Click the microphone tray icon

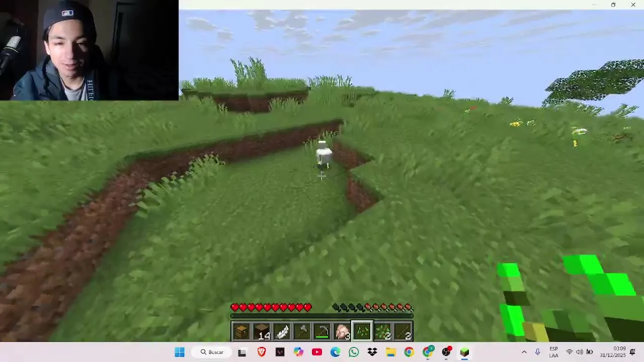(538, 352)
